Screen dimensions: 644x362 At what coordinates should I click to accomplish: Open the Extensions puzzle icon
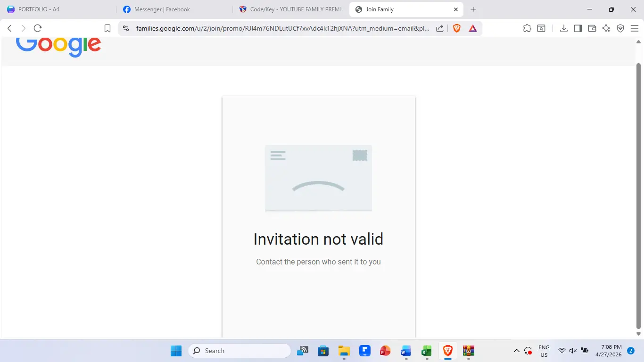(527, 28)
